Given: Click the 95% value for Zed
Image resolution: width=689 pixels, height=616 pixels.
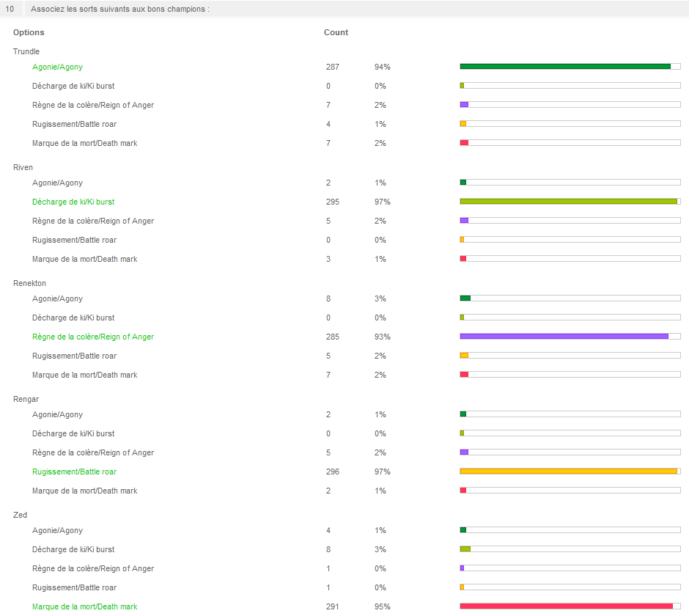Looking at the screenshot, I should coord(383,606).
